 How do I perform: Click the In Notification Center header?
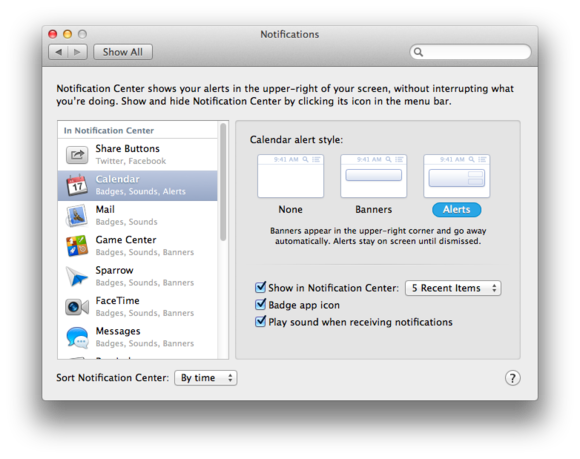[109, 131]
